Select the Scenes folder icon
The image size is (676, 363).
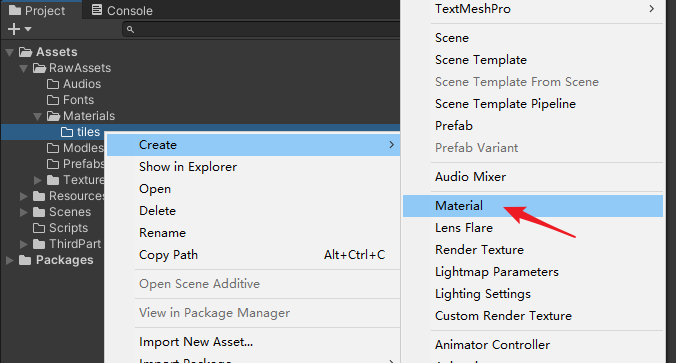39,212
